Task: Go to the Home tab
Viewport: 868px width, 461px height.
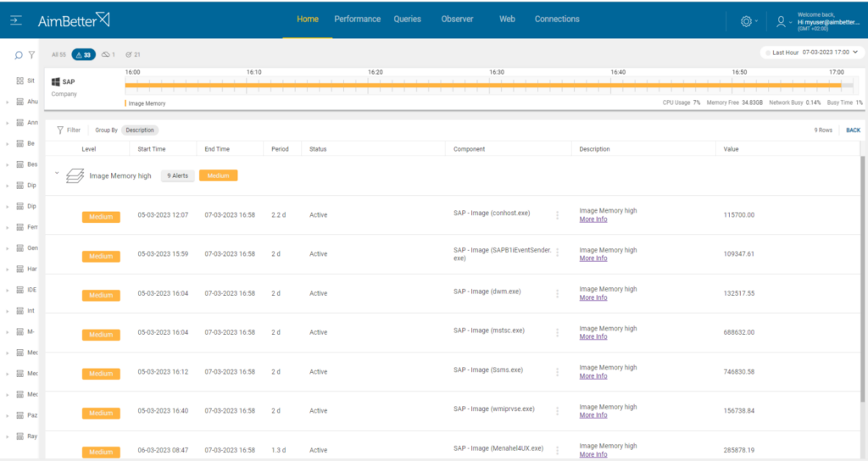Action: [x=307, y=19]
